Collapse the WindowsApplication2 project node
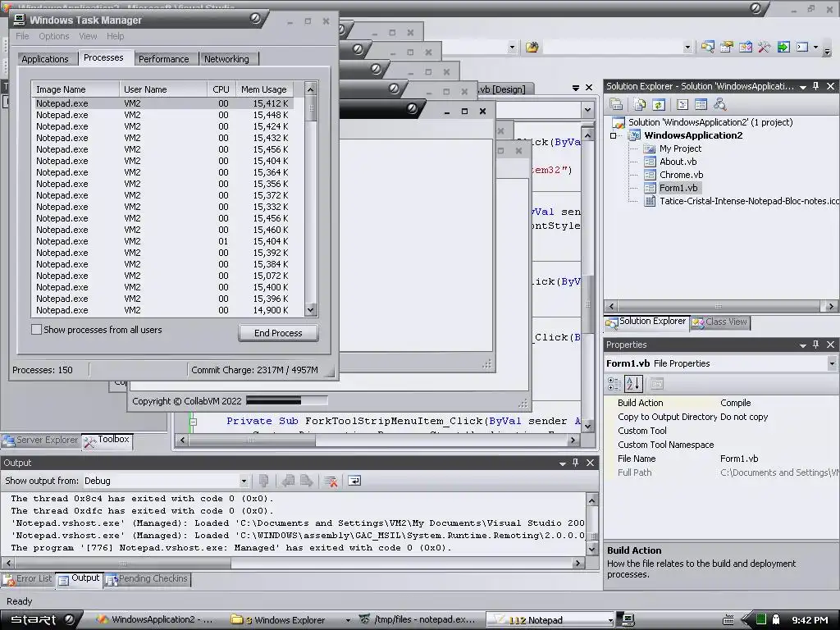The height and width of the screenshot is (630, 840). (614, 135)
